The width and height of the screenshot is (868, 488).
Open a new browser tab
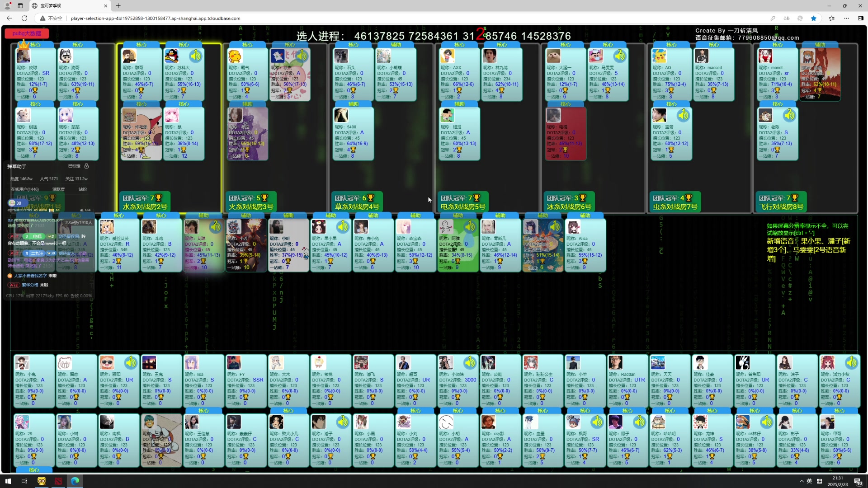(x=118, y=6)
